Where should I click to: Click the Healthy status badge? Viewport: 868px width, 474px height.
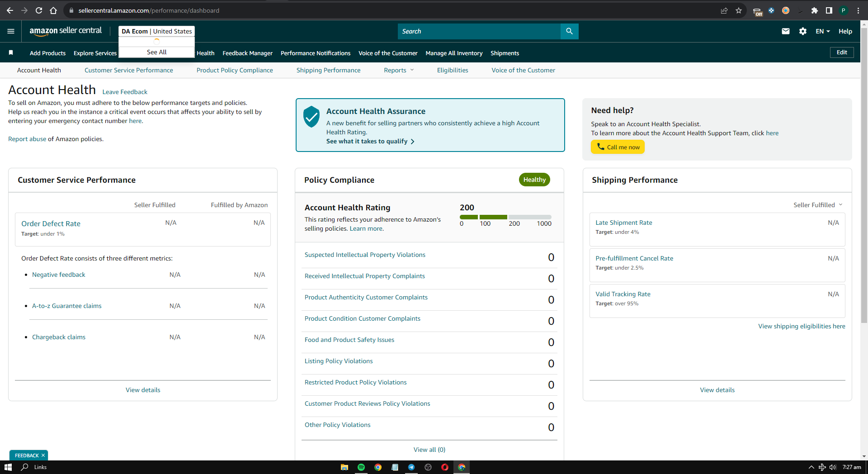coord(534,180)
